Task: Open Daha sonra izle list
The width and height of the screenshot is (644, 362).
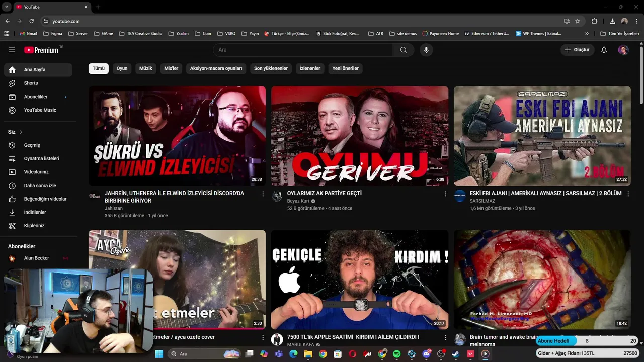Action: coord(38,186)
